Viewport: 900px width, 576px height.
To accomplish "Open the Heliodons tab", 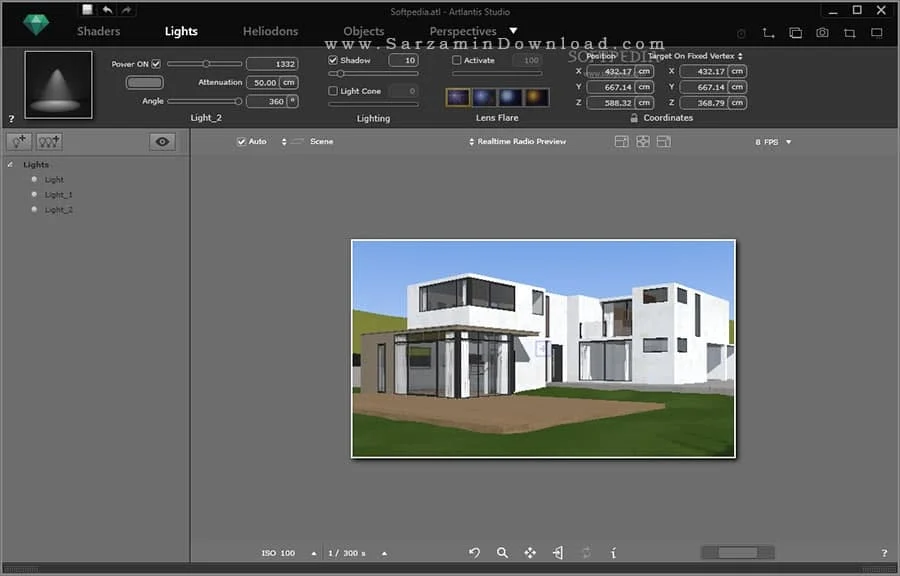I will point(270,31).
